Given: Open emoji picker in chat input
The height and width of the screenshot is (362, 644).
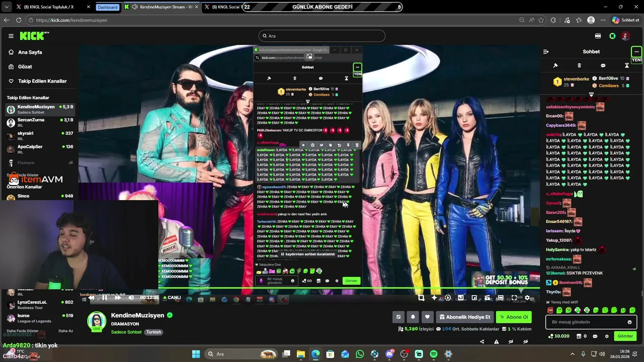Looking at the screenshot, I should pyautogui.click(x=629, y=322).
